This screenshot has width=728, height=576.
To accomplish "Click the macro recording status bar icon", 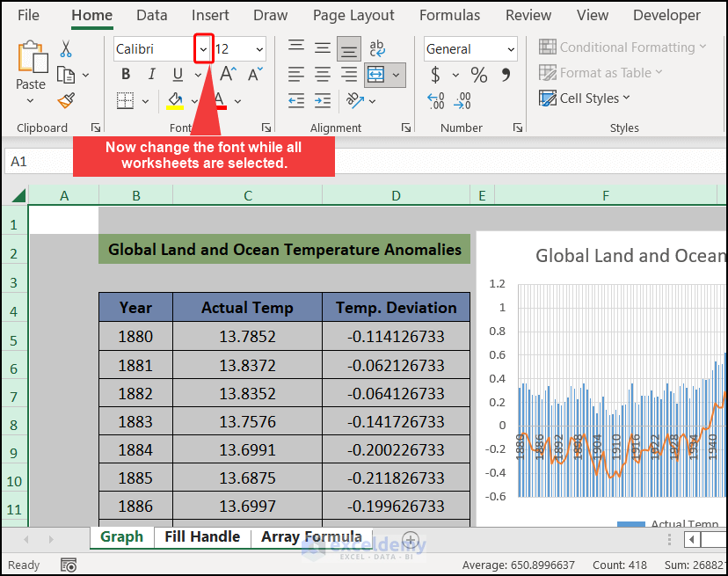I will pyautogui.click(x=69, y=565).
